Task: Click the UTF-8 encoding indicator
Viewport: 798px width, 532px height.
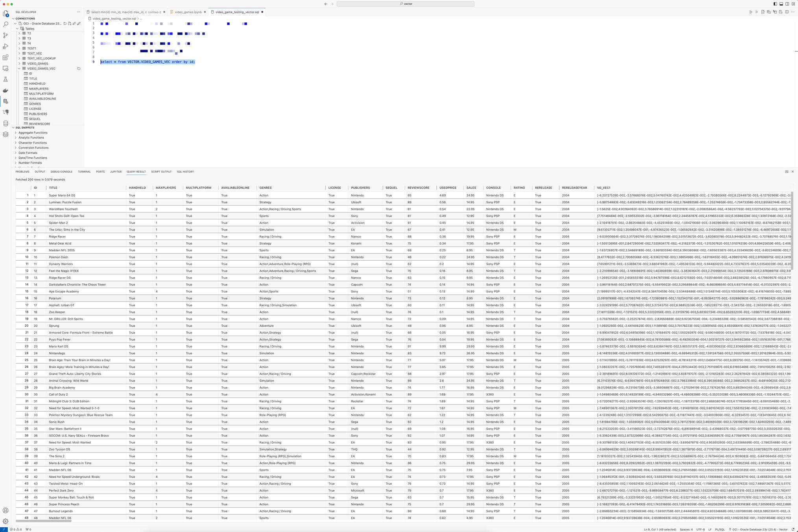Action: 700,529
